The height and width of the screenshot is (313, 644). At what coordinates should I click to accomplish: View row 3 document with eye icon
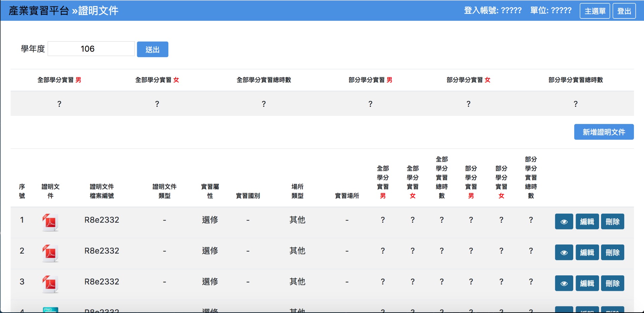[x=564, y=283]
